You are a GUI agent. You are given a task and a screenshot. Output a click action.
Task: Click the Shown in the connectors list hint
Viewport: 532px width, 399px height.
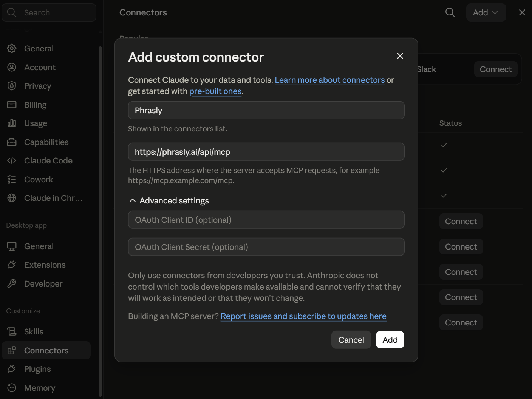(x=178, y=129)
